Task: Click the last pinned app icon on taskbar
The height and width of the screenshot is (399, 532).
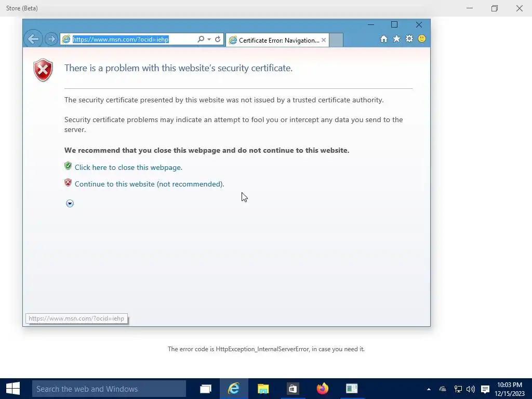Action: (352, 389)
